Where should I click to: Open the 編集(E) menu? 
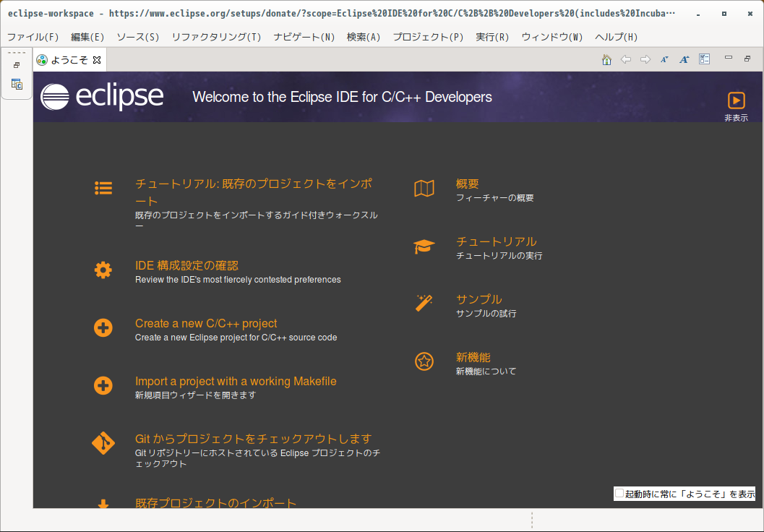point(87,37)
